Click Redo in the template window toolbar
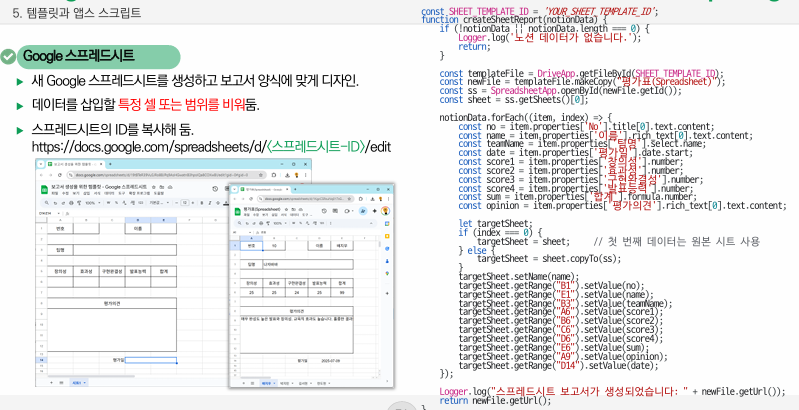 pos(63,203)
